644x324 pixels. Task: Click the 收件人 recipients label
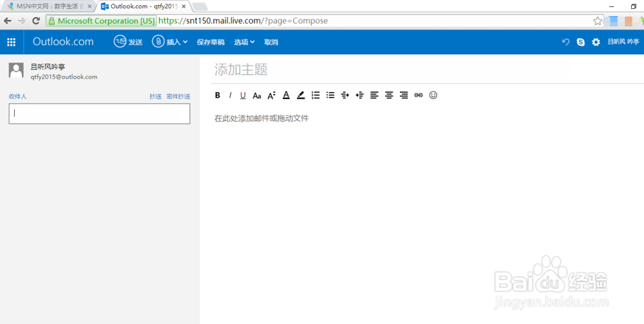(x=17, y=97)
